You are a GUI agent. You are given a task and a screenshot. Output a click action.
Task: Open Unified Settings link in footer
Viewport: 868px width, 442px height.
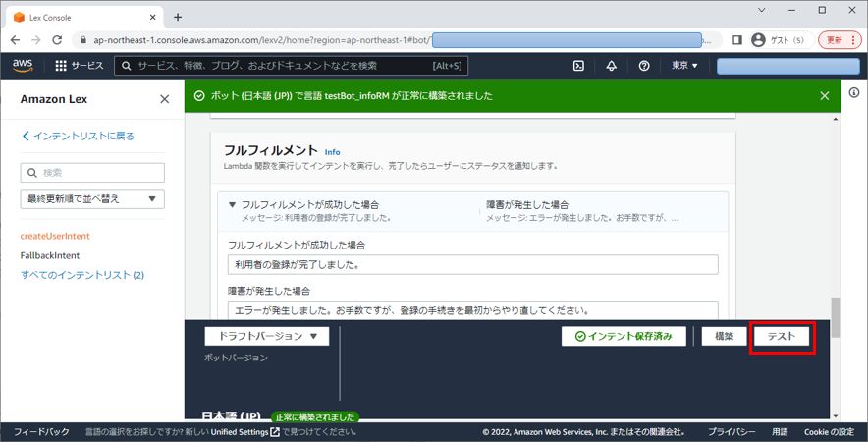tap(245, 432)
